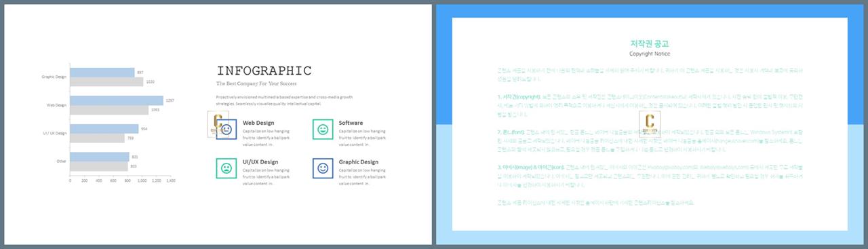This screenshot has height=249, width=868.
Task: Click the gray Web Design bar labeled 1093
Action: click(108, 110)
